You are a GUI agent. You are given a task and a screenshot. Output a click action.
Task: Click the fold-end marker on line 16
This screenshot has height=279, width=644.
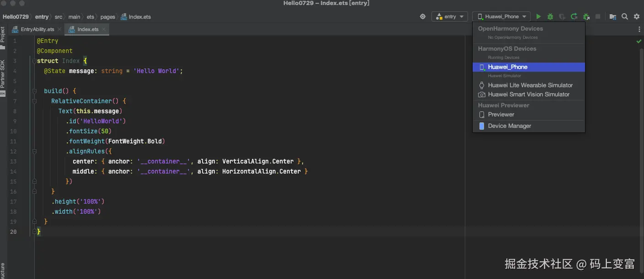coord(34,192)
